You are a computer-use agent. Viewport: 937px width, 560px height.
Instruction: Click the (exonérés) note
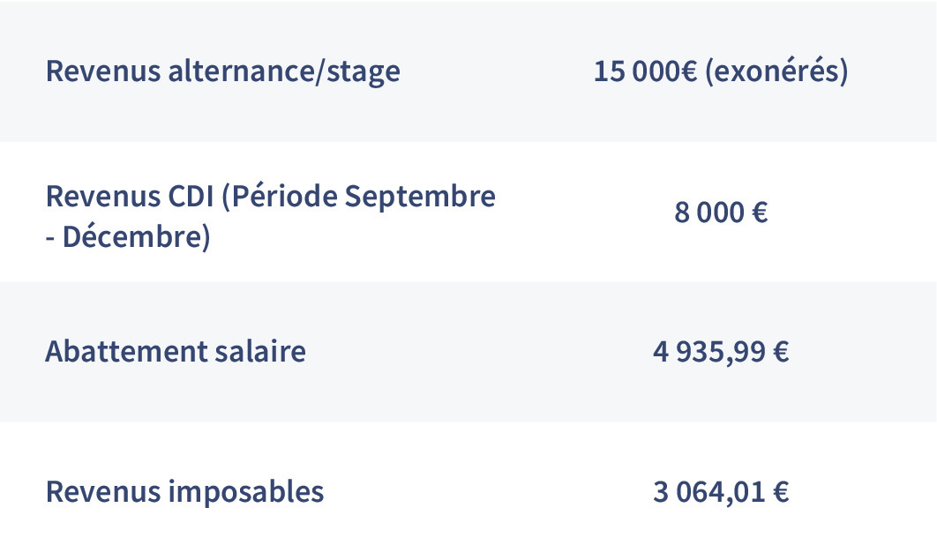776,71
